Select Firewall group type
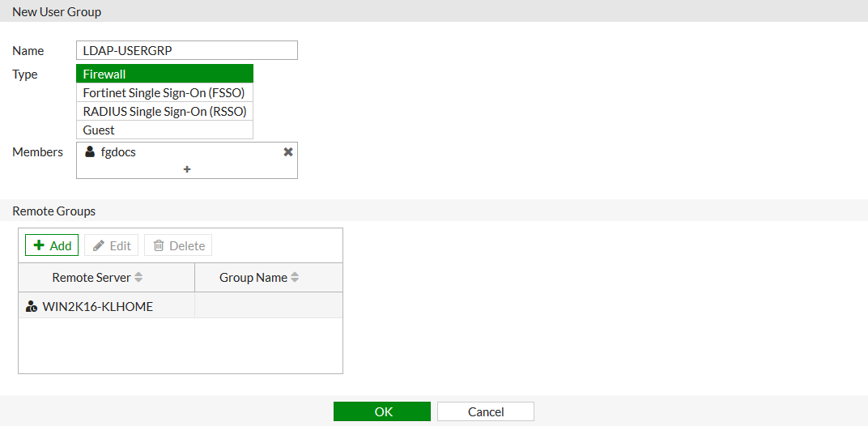The width and height of the screenshot is (868, 426). pos(164,74)
